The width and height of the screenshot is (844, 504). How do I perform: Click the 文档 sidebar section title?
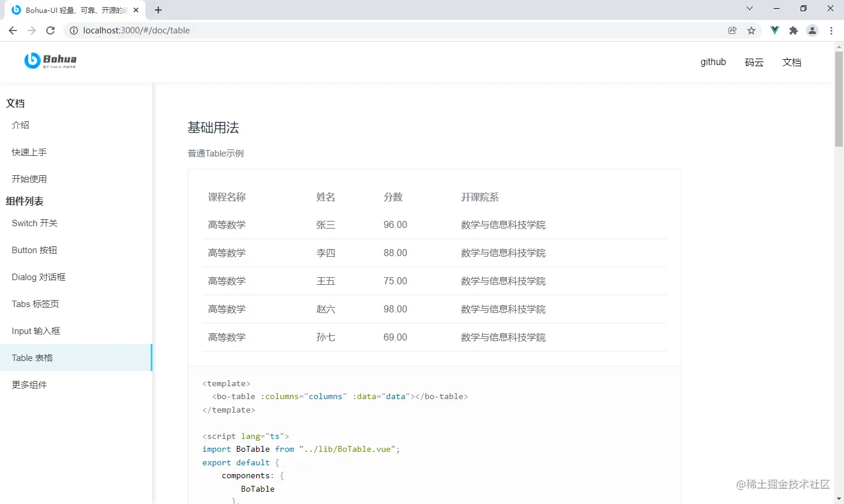(15, 103)
